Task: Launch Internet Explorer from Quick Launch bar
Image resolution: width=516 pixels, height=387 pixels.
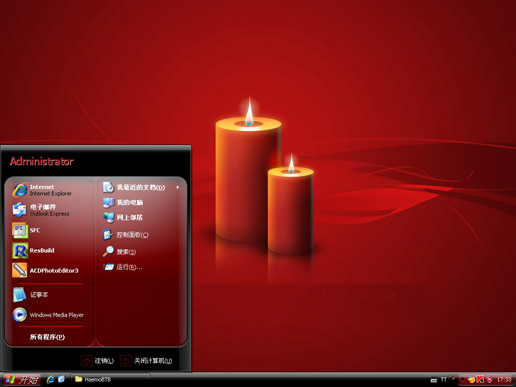Action: [x=50, y=379]
